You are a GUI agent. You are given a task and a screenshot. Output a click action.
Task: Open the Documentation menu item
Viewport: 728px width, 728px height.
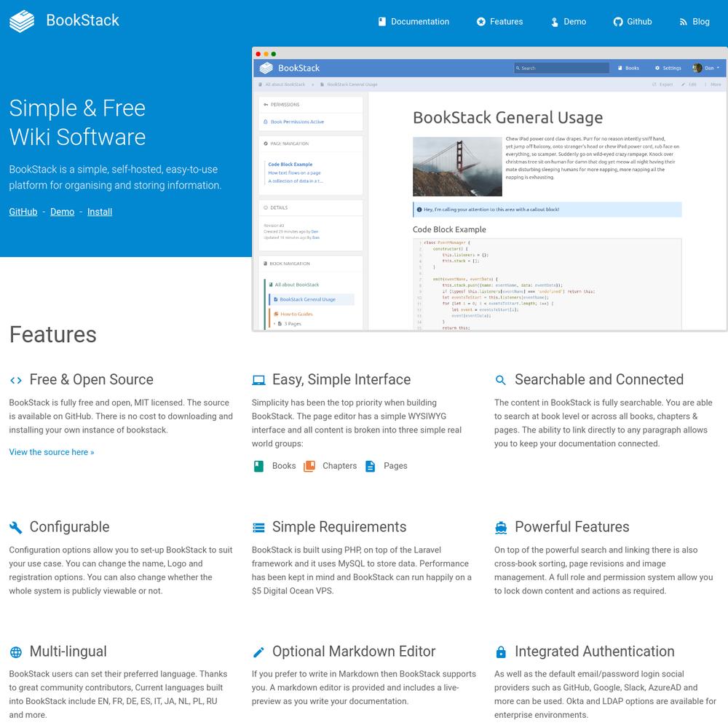click(x=414, y=21)
